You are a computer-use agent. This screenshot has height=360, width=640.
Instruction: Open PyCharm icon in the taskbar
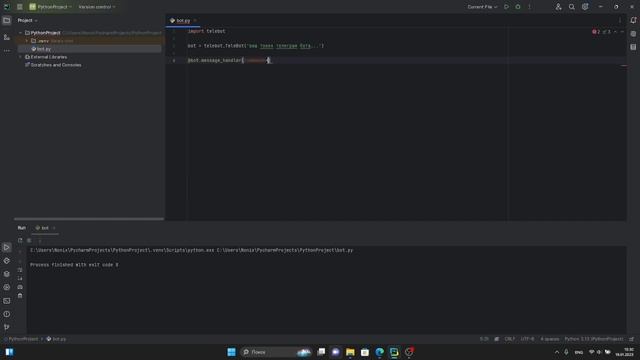click(394, 352)
